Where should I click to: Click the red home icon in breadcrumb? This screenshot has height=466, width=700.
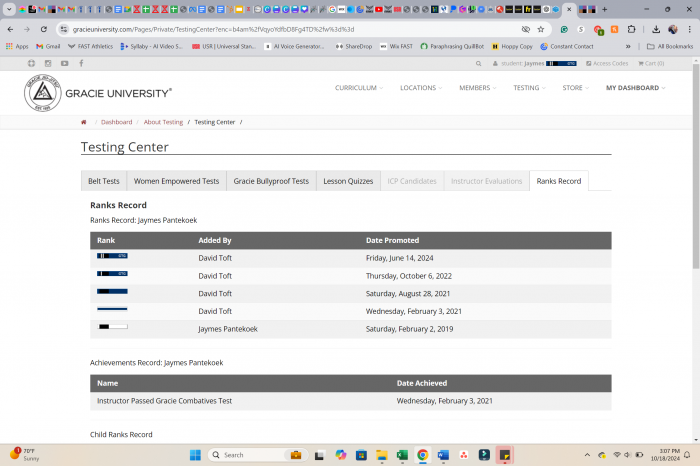(83, 122)
